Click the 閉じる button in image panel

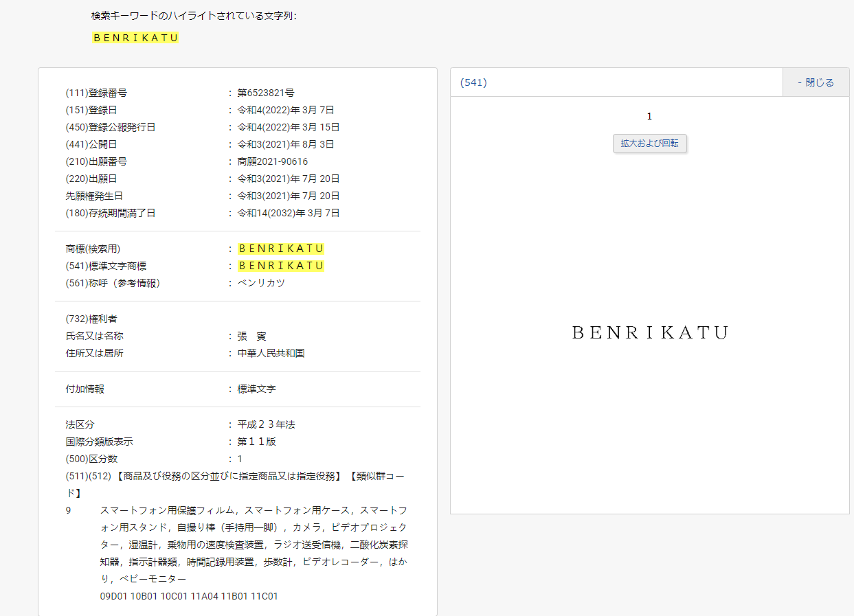coord(816,82)
